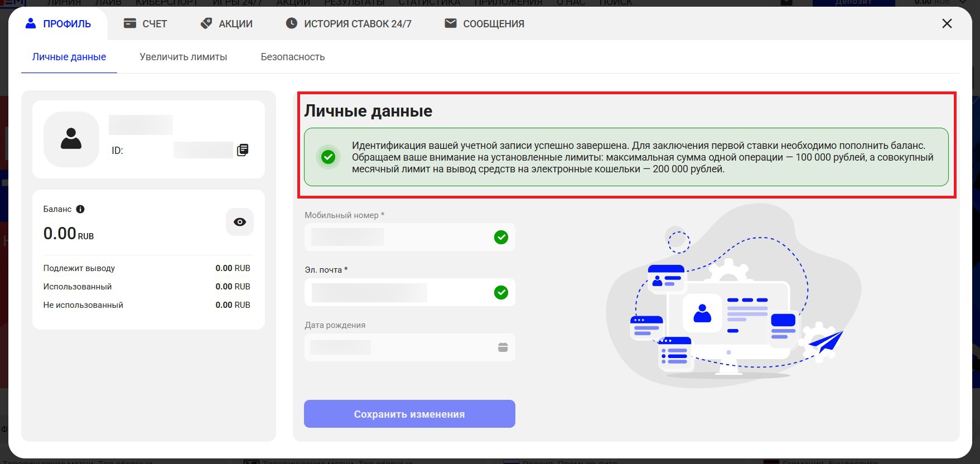Open the Счет tab
This screenshot has width=980, height=464.
click(x=145, y=24)
